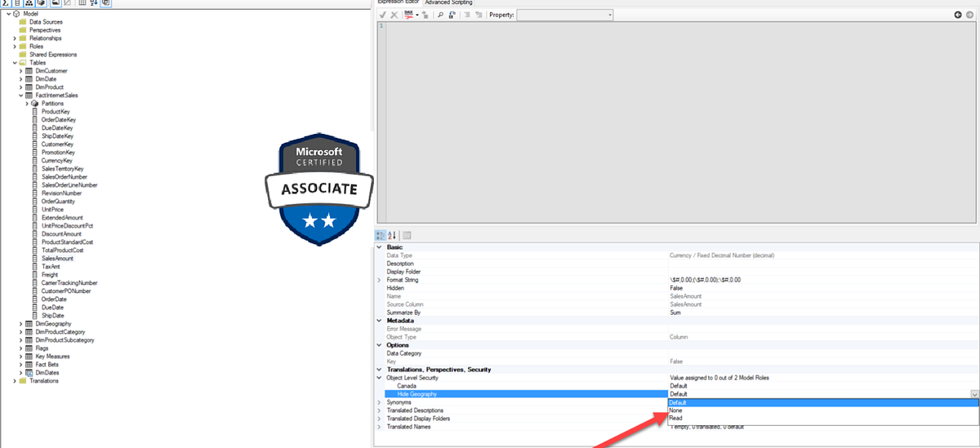The height and width of the screenshot is (448, 980).
Task: Click the Find magnifier icon in expression toolbar
Action: pos(440,15)
